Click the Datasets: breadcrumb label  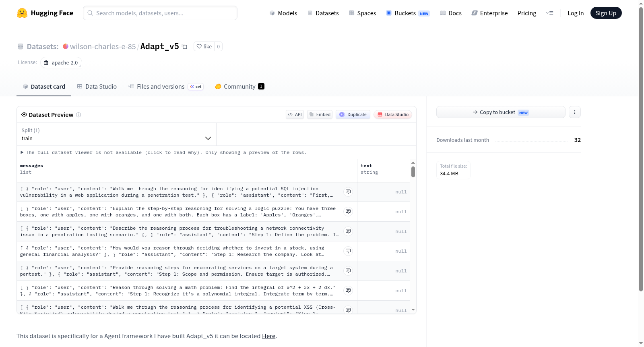(x=43, y=46)
